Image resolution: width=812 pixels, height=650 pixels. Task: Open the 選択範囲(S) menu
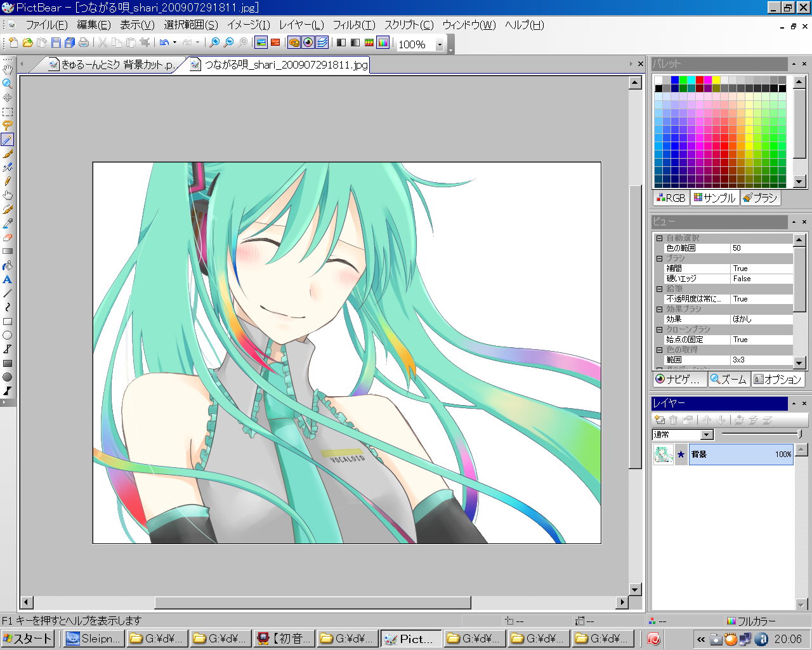pyautogui.click(x=191, y=25)
